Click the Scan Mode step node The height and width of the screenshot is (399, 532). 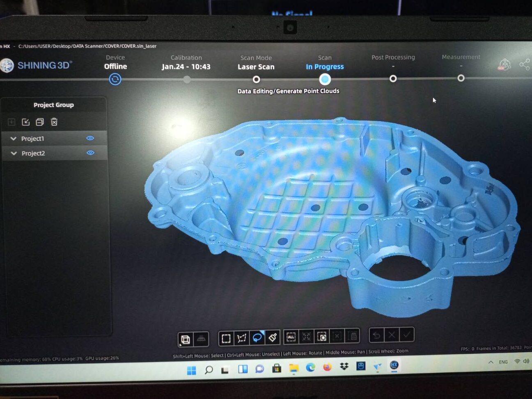coord(256,79)
